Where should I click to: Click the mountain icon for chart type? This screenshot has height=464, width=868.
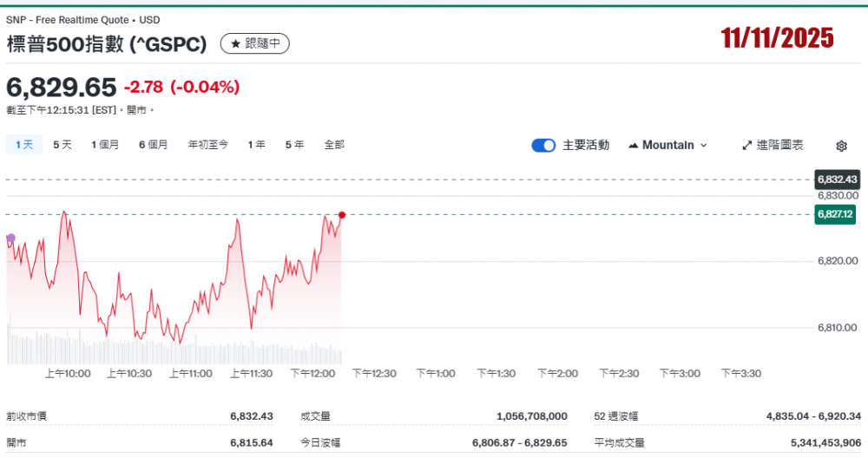pyautogui.click(x=633, y=146)
